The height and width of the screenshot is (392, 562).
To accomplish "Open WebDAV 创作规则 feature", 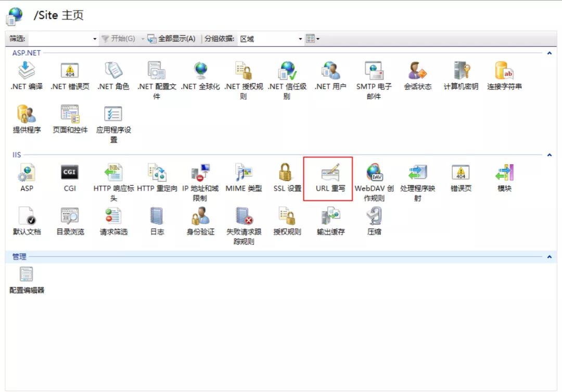I will tap(374, 182).
